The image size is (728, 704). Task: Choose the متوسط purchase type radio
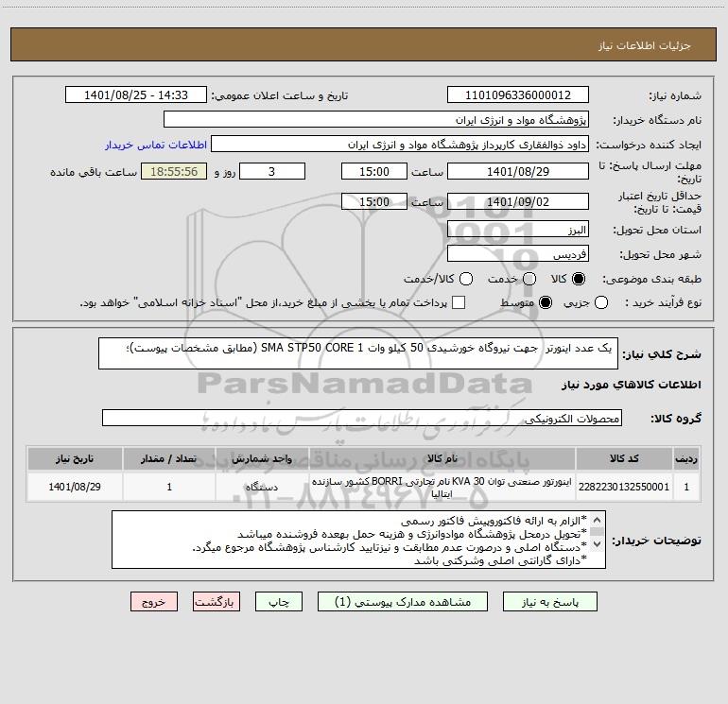point(546,302)
